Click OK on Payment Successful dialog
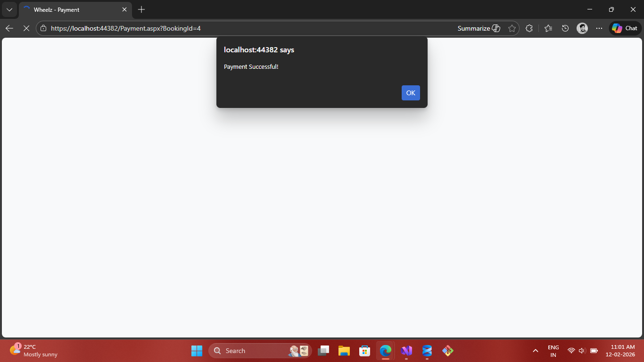Viewport: 644px width, 362px height. click(x=410, y=93)
